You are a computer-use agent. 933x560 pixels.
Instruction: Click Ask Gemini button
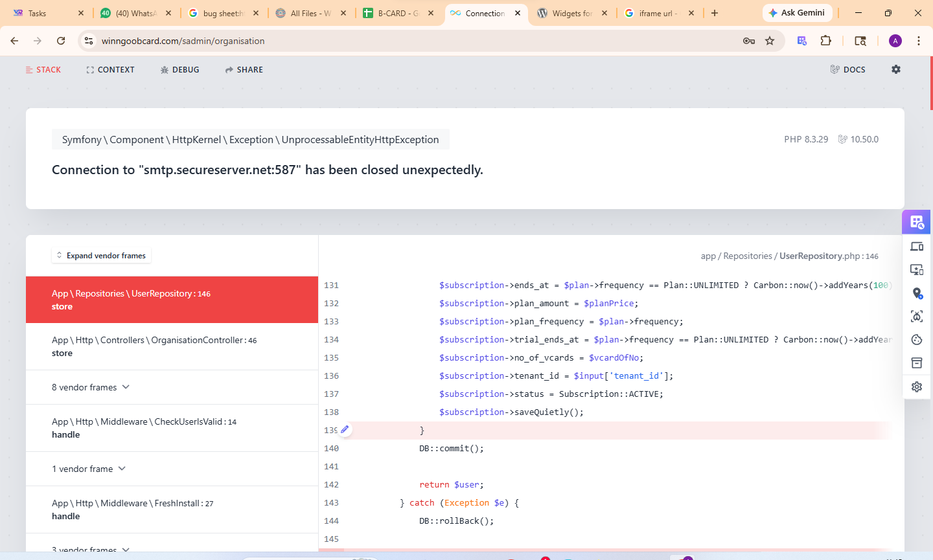pyautogui.click(x=798, y=13)
